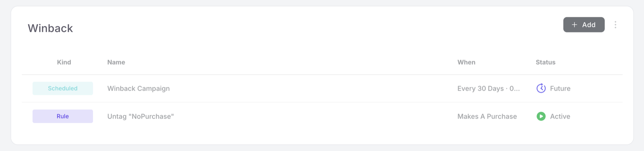644x151 pixels.
Task: Click the Makes A Purchase trigger text
Action: coord(487,116)
